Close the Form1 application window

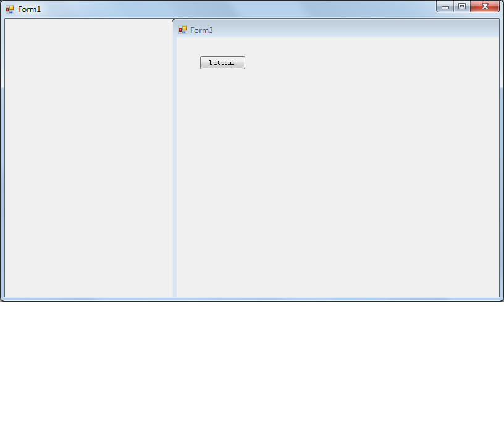484,6
